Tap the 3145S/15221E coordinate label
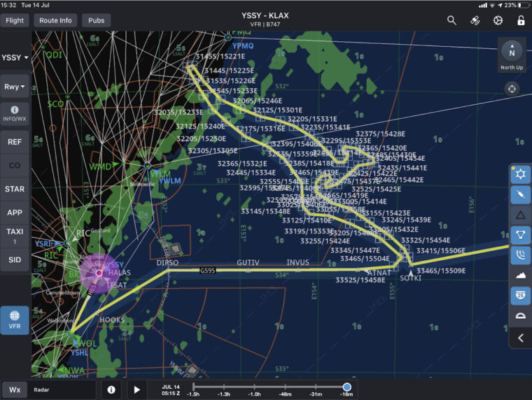 [220, 56]
